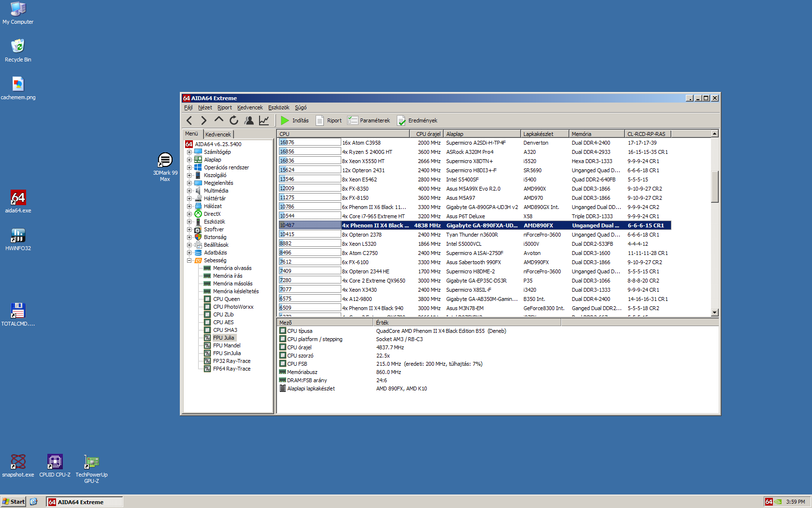Expand the Számítógép tree node

[189, 152]
